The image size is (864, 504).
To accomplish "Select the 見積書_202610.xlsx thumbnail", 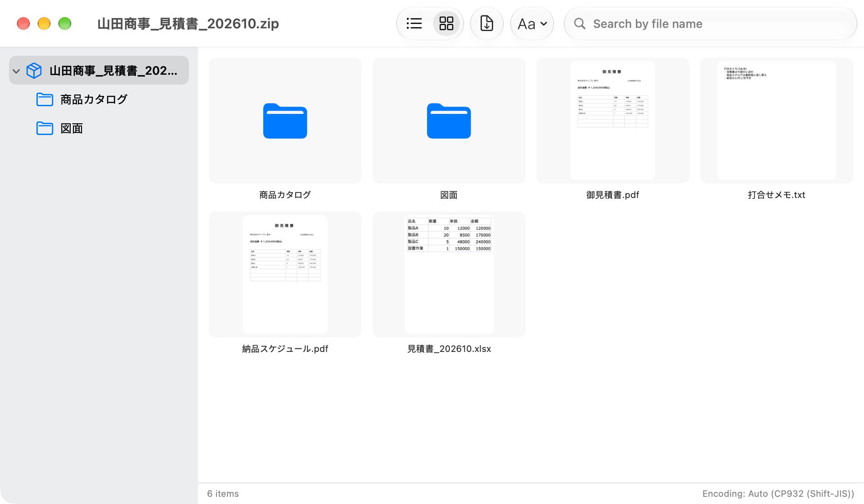I will (x=449, y=274).
